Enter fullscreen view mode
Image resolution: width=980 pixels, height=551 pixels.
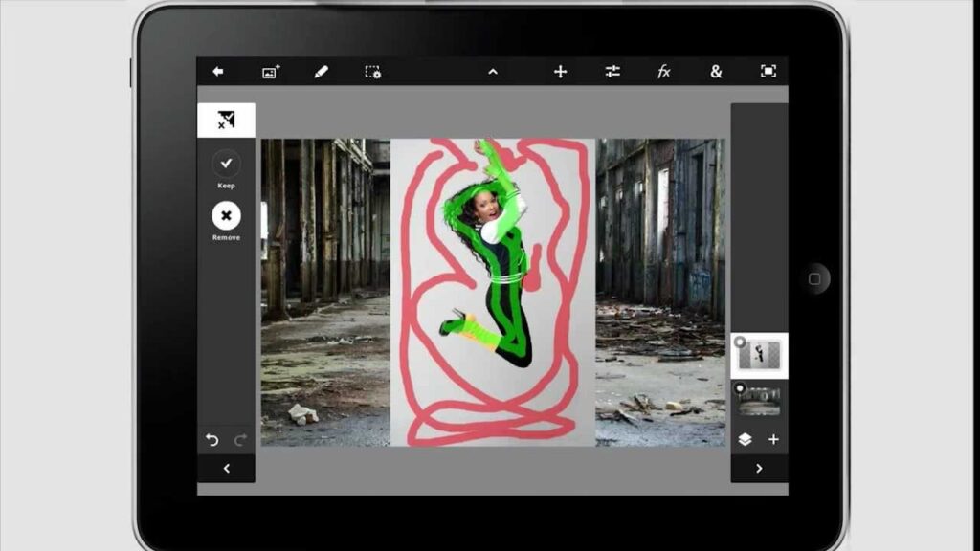[x=768, y=72]
